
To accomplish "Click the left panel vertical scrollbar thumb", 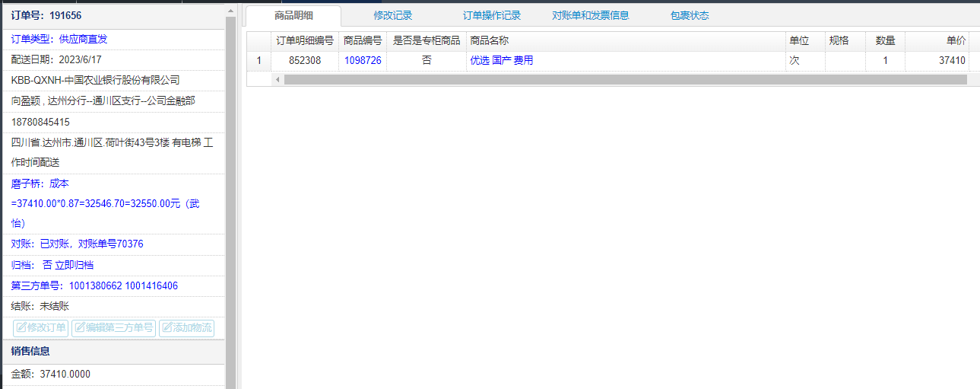I will click(x=231, y=202).
